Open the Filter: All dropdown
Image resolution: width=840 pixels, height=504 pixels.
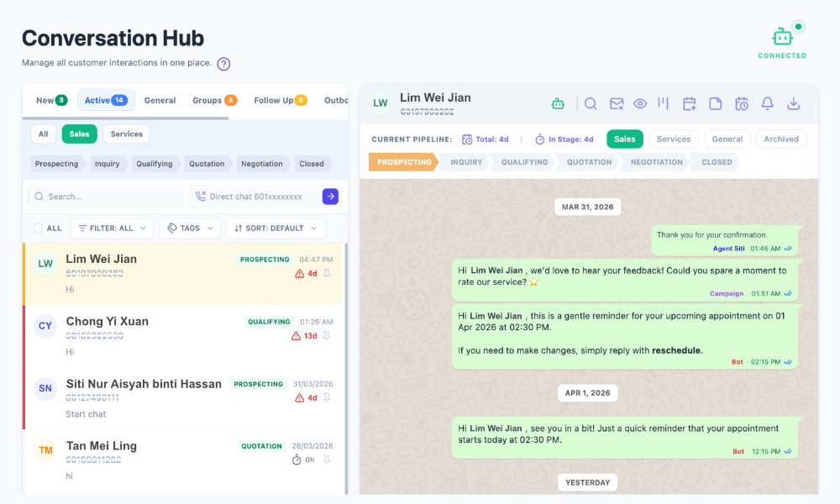point(112,228)
